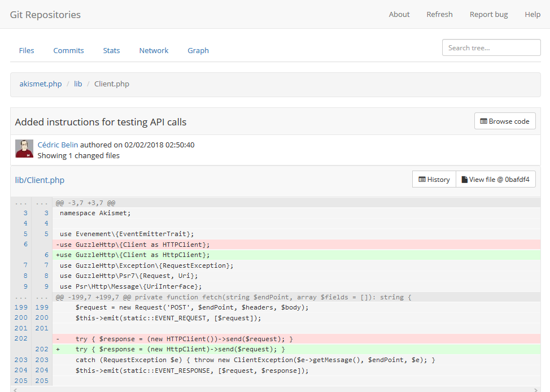Image resolution: width=550 pixels, height=392 pixels.
Task: Open Report bug in the navbar
Action: (488, 14)
